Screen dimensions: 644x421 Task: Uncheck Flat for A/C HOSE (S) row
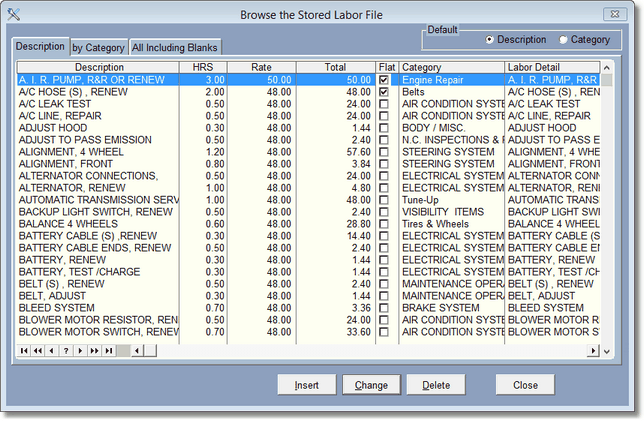click(x=384, y=92)
